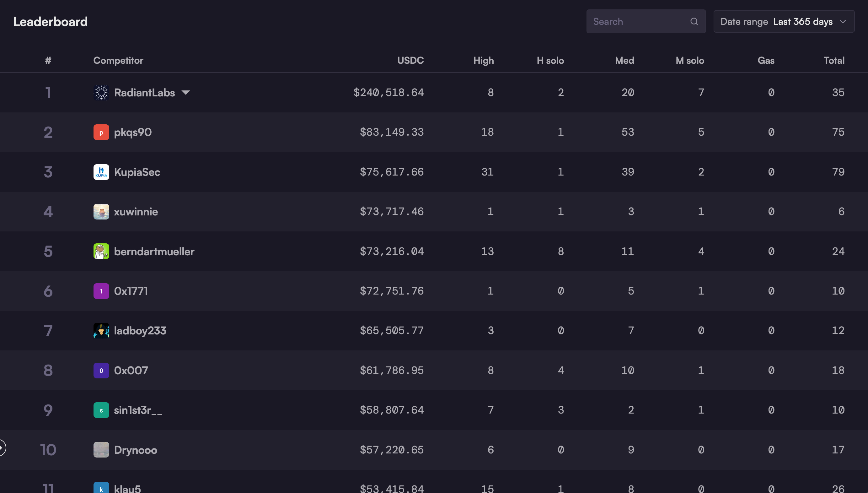The width and height of the screenshot is (868, 493).
Task: Click the Date range chevron arrow
Action: (843, 22)
